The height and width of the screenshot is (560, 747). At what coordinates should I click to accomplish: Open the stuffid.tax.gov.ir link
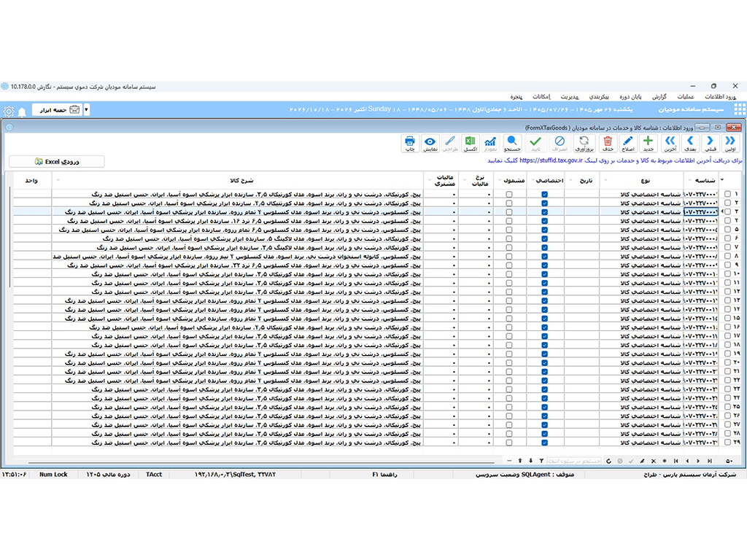click(x=551, y=160)
